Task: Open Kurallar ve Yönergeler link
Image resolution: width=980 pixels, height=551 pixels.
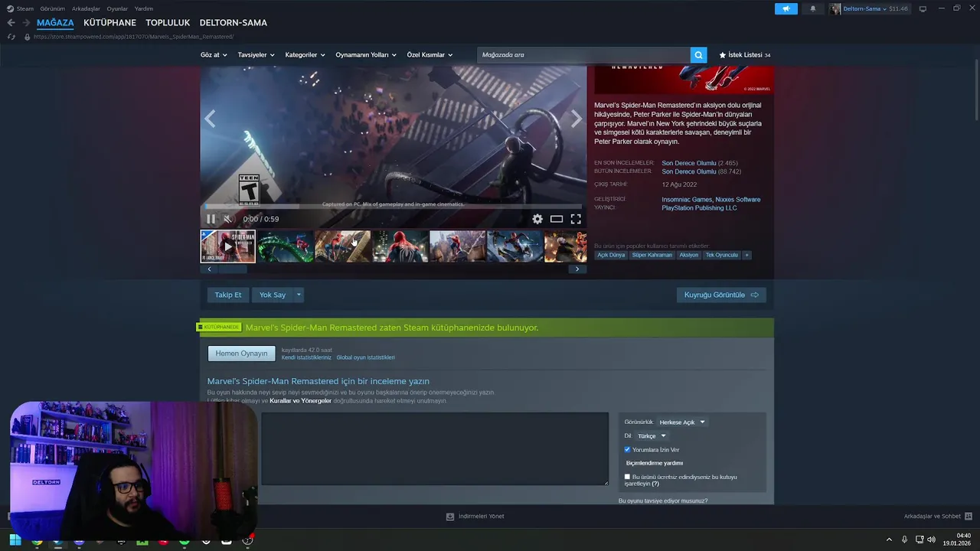Action: coord(301,401)
